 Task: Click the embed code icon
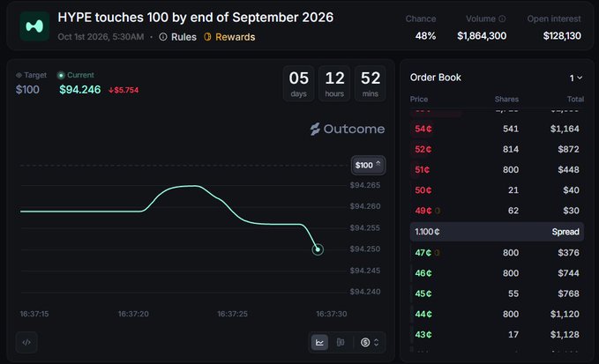click(26, 342)
